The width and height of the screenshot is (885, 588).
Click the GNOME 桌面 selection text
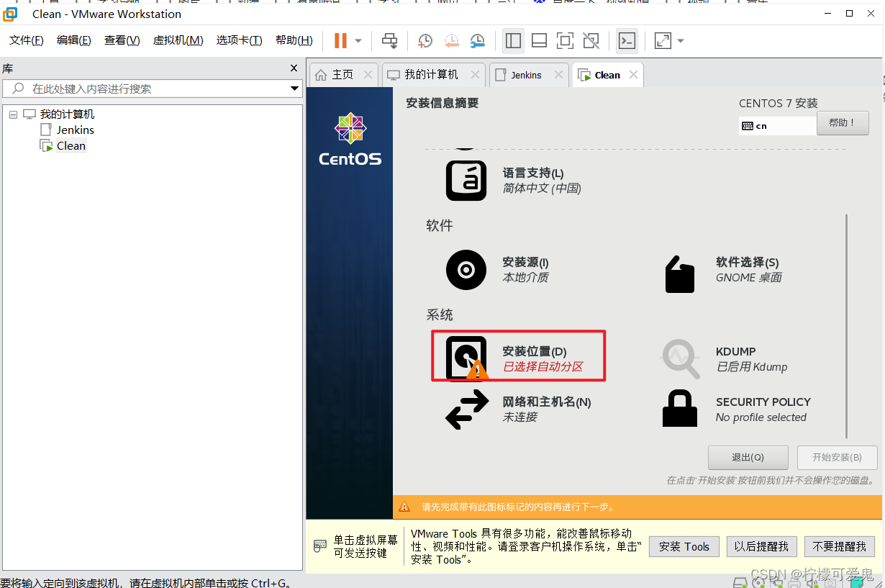tap(748, 278)
